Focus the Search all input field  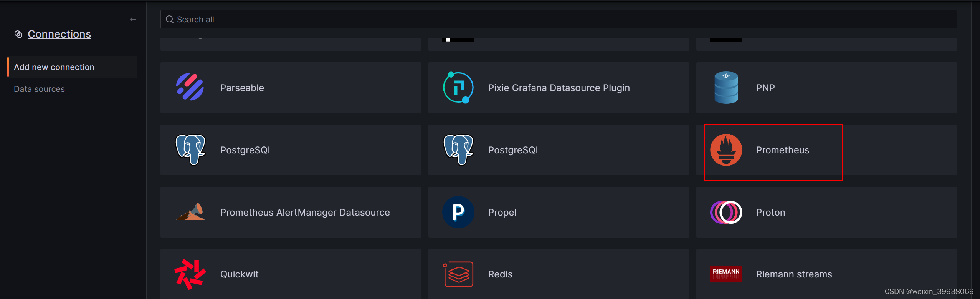[x=559, y=19]
